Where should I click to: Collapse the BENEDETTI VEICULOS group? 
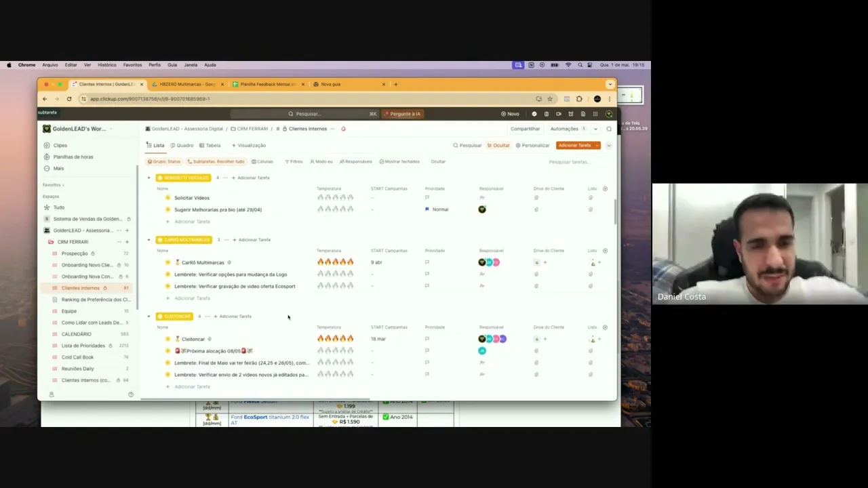149,178
